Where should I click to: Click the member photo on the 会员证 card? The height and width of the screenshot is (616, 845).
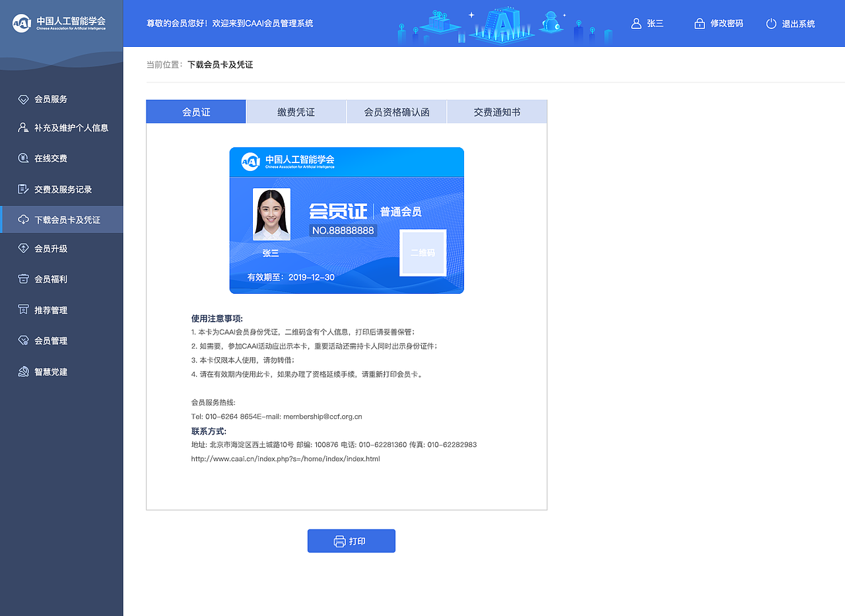[272, 214]
